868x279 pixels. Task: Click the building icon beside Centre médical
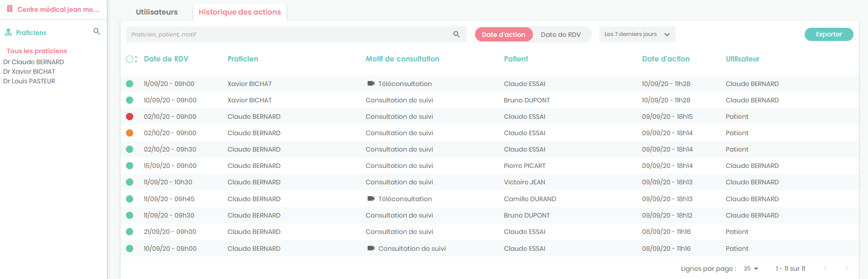pos(10,9)
